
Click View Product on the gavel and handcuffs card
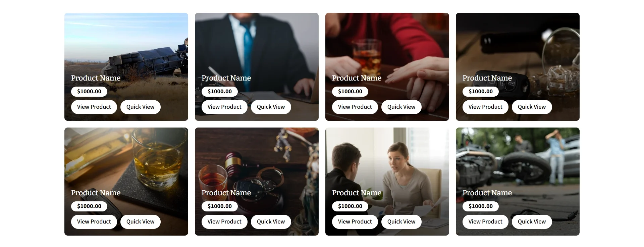tap(224, 222)
